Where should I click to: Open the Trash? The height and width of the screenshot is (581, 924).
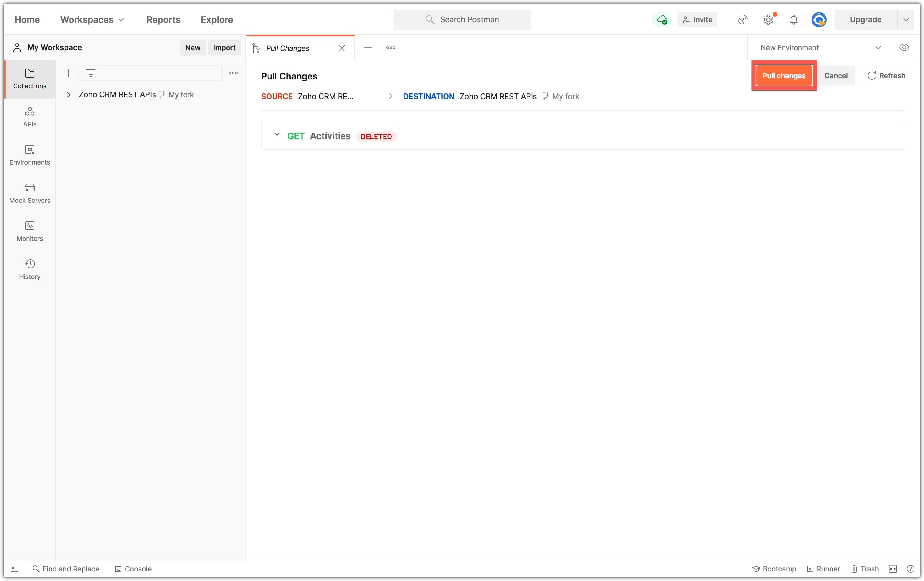point(865,569)
